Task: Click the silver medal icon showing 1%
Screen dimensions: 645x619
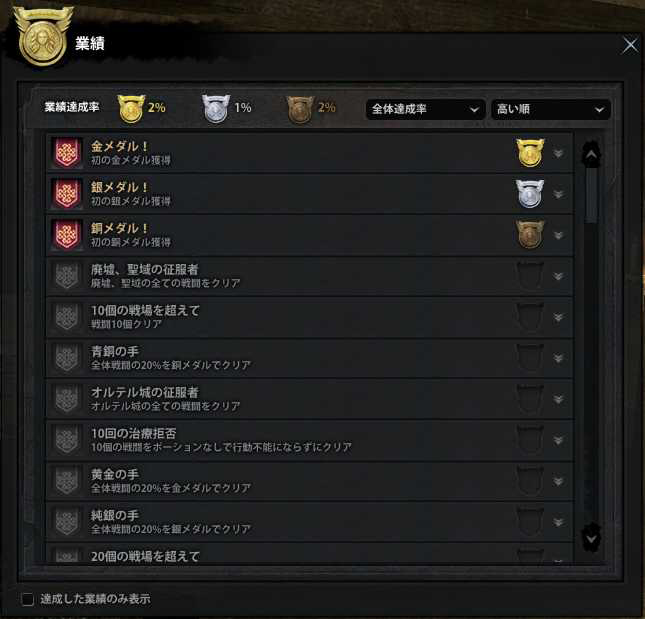Action: tap(216, 109)
